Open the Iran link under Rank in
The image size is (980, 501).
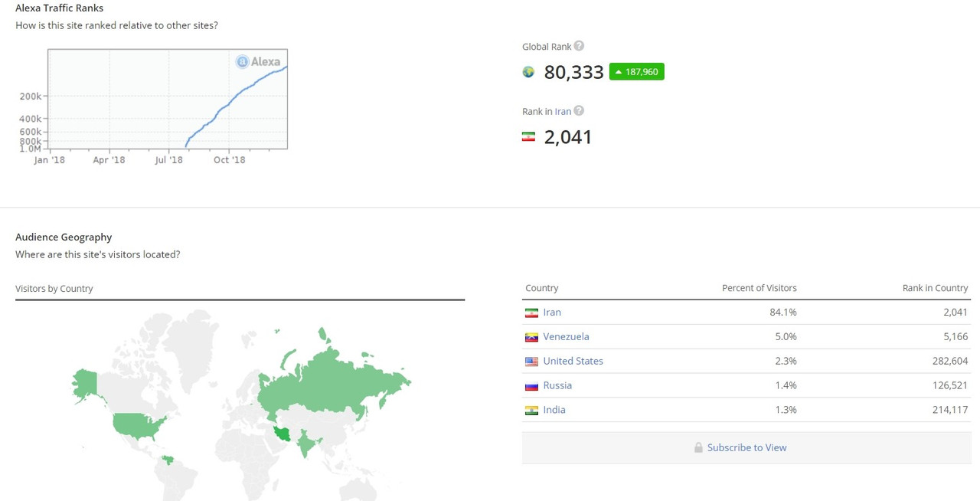coord(563,111)
